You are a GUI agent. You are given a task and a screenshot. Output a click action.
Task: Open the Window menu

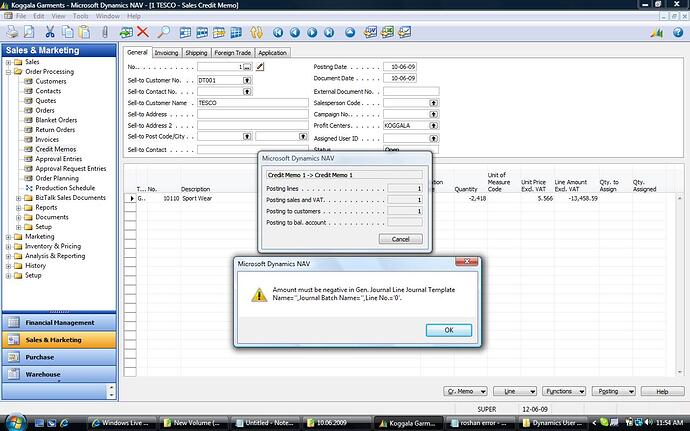(107, 16)
